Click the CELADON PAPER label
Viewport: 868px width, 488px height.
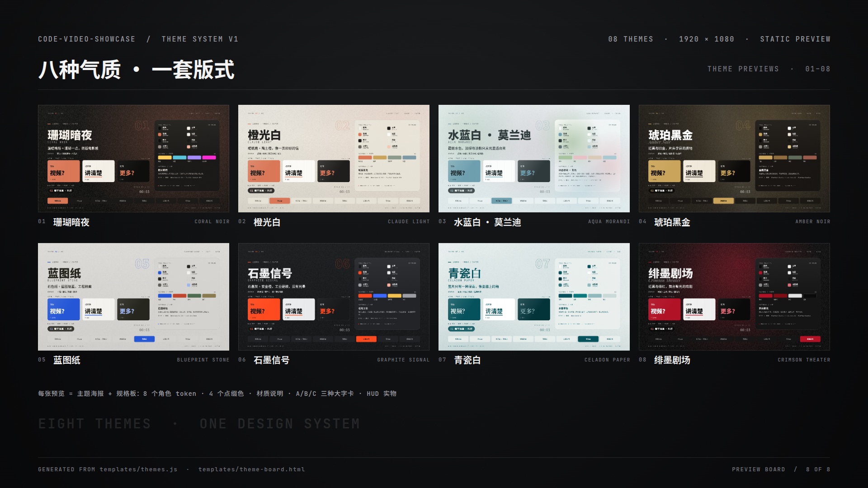coord(607,360)
